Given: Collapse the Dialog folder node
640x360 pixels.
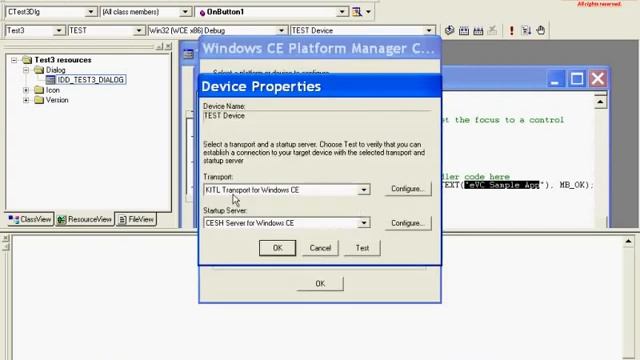Looking at the screenshot, I should (x=26, y=70).
